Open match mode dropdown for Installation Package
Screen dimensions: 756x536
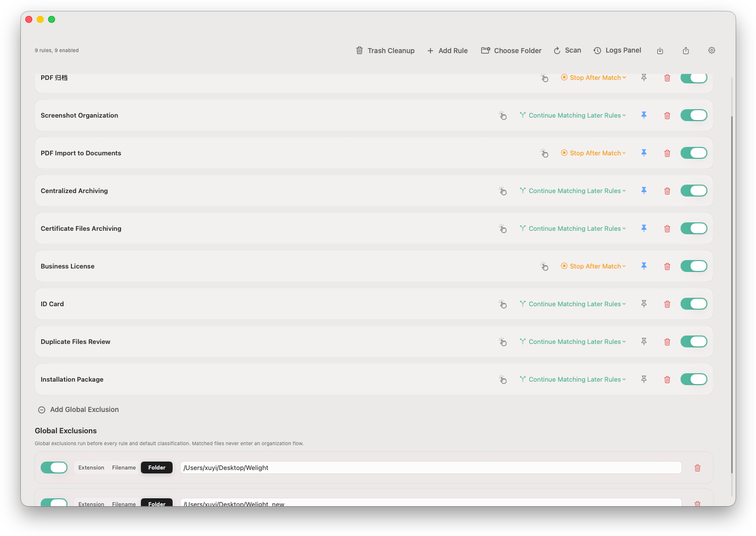click(573, 380)
